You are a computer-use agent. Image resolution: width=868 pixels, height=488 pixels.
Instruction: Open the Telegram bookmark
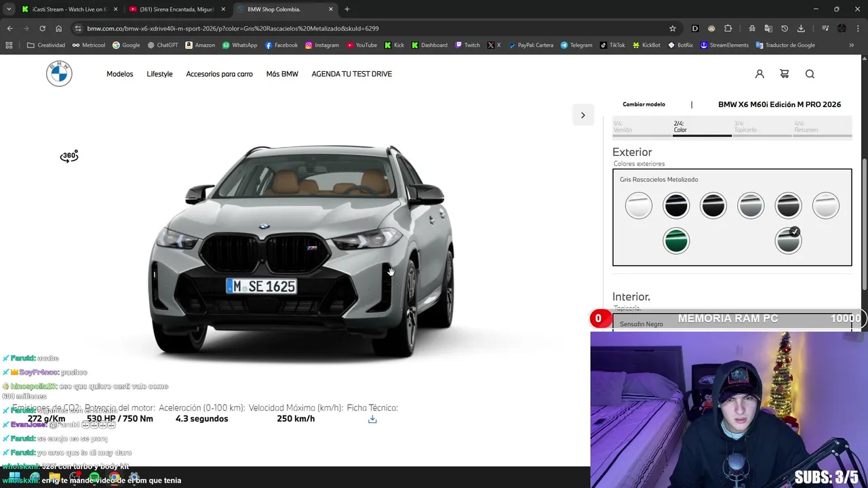point(576,45)
